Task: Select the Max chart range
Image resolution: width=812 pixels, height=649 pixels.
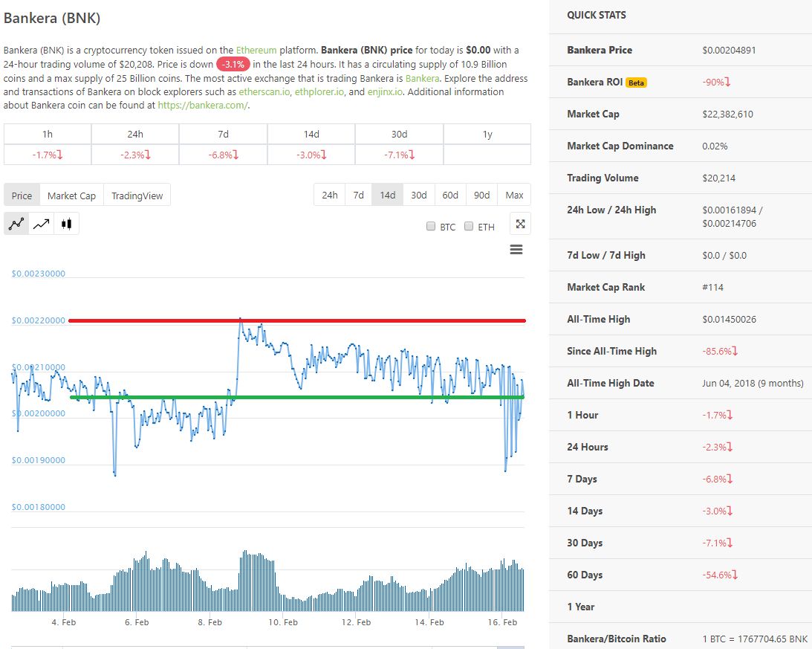Action: [514, 195]
